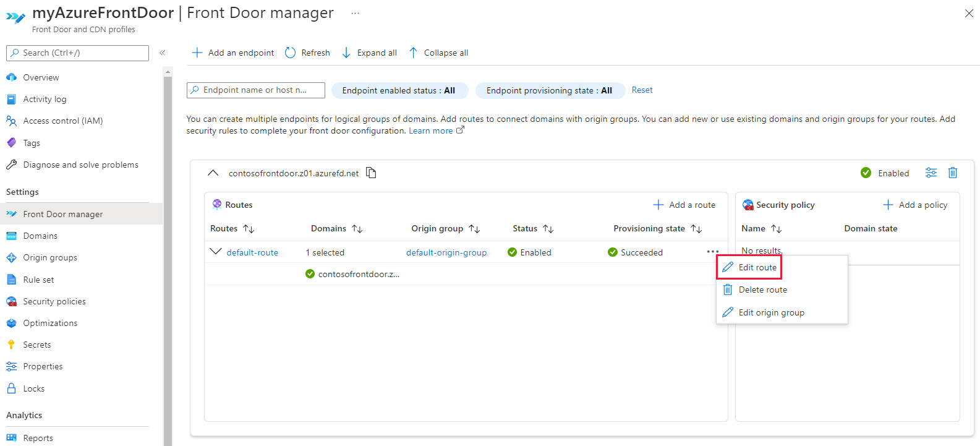The height and width of the screenshot is (446, 980).
Task: Refresh the Front Door manager
Action: [x=307, y=53]
